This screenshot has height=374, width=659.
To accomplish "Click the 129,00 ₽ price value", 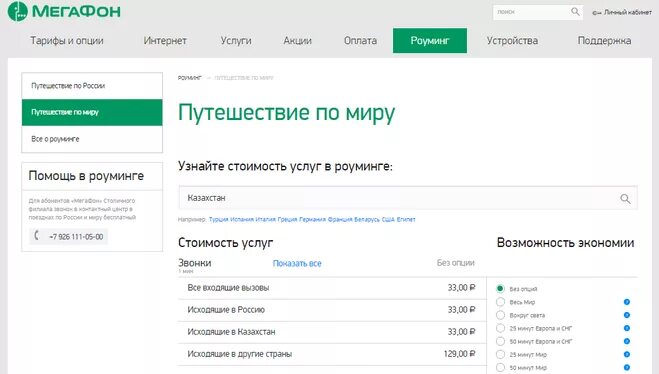I will click(459, 354).
